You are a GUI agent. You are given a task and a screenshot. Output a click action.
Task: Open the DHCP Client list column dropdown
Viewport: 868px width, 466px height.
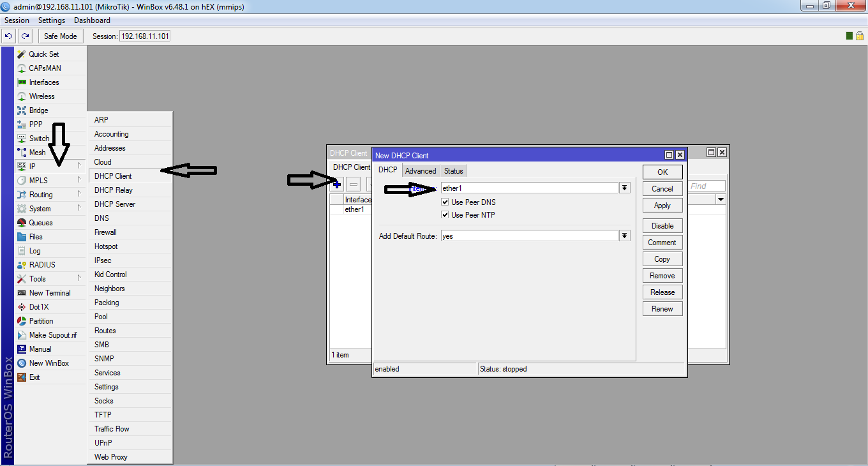[721, 200]
